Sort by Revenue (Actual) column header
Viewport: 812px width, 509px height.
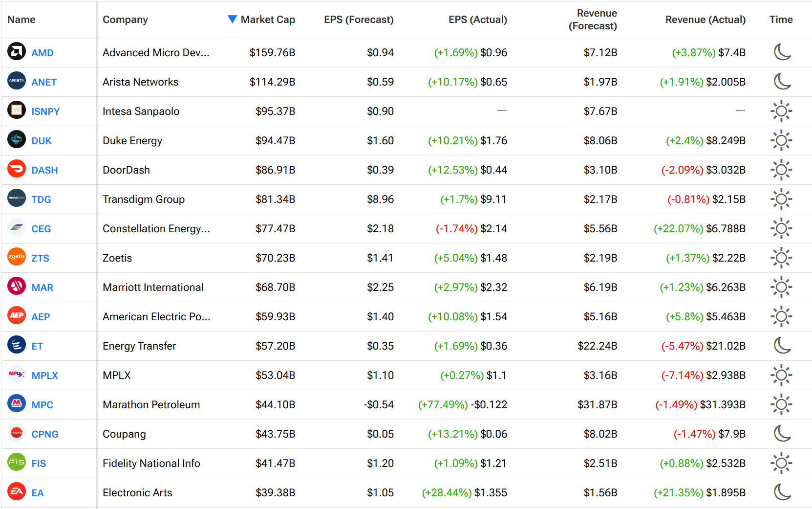click(705, 20)
